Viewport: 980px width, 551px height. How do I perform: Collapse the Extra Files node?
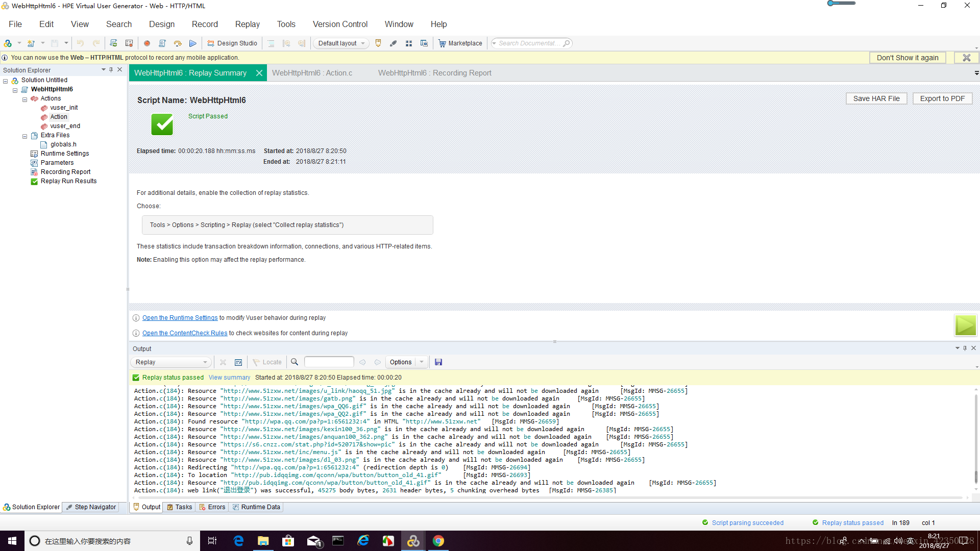(x=24, y=136)
